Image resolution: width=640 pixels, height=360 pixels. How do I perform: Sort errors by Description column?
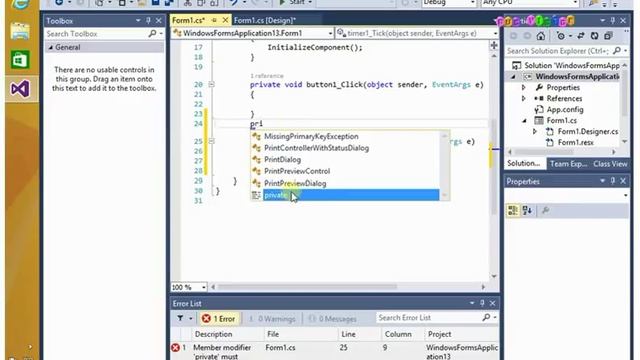click(x=213, y=334)
